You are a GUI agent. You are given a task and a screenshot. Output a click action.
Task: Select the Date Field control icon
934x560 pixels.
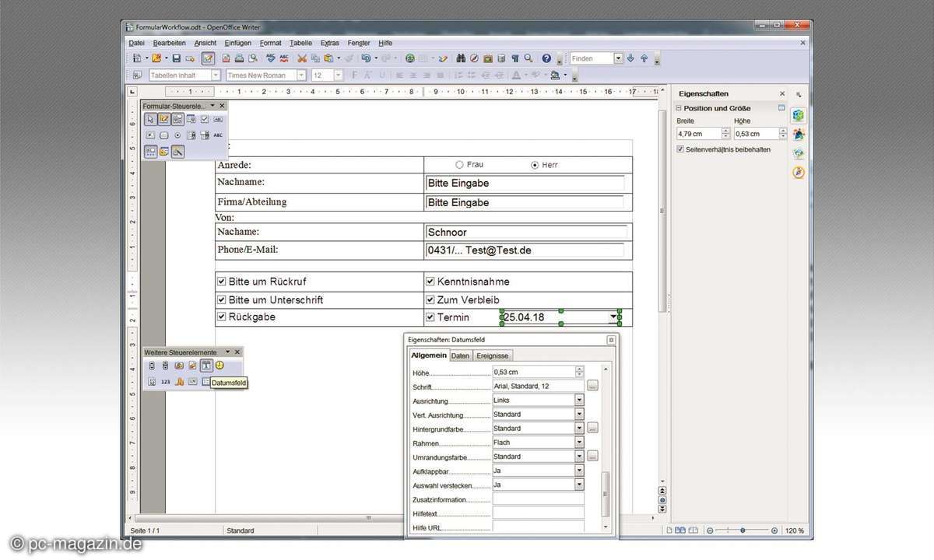point(206,366)
